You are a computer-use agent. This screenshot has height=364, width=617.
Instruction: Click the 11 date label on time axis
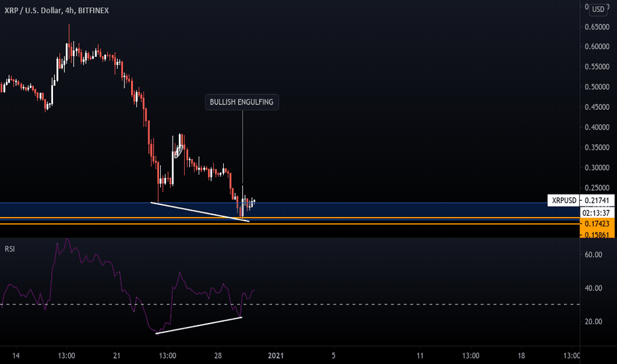pyautogui.click(x=420, y=356)
